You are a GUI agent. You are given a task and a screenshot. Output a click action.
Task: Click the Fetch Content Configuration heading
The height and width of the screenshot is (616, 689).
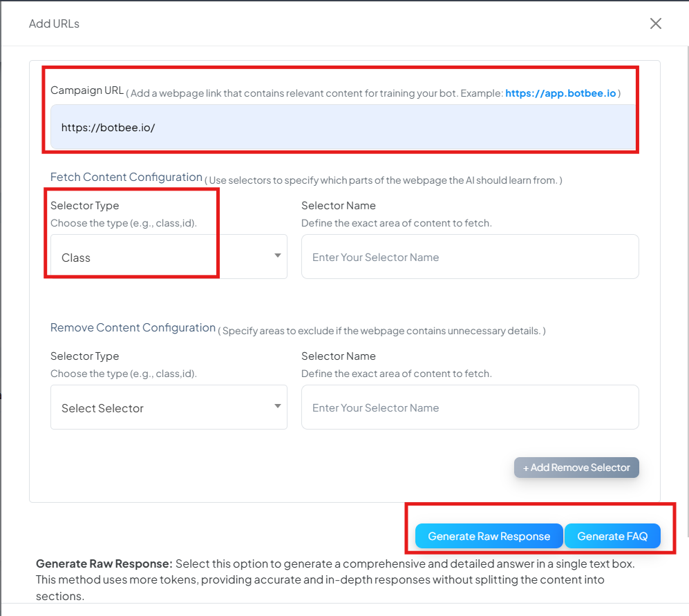click(126, 177)
